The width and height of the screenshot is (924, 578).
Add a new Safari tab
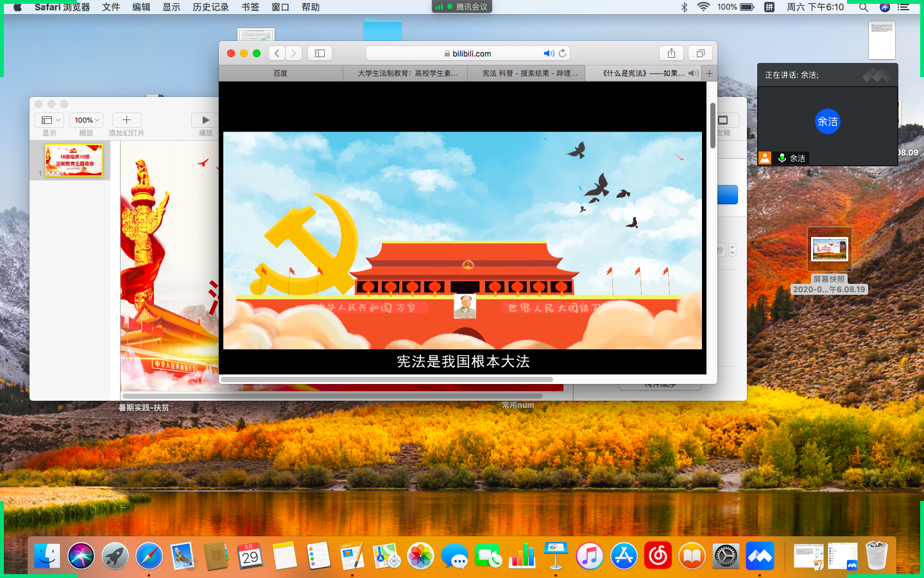click(710, 73)
